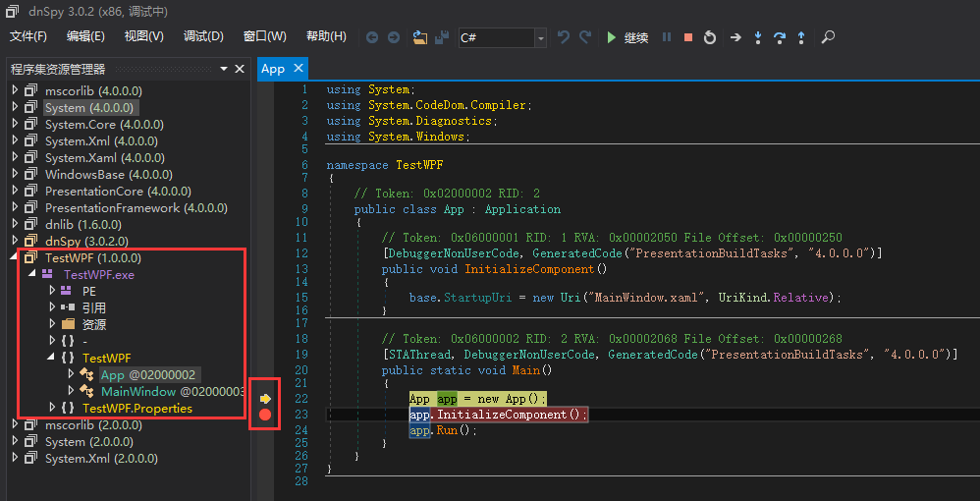
Task: Click Uri type in line 15
Action: coord(570,298)
